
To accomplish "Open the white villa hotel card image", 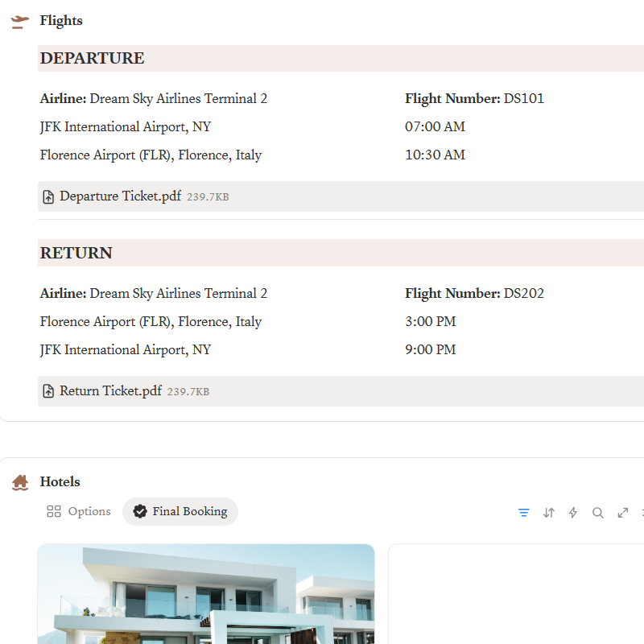I will coord(206,594).
